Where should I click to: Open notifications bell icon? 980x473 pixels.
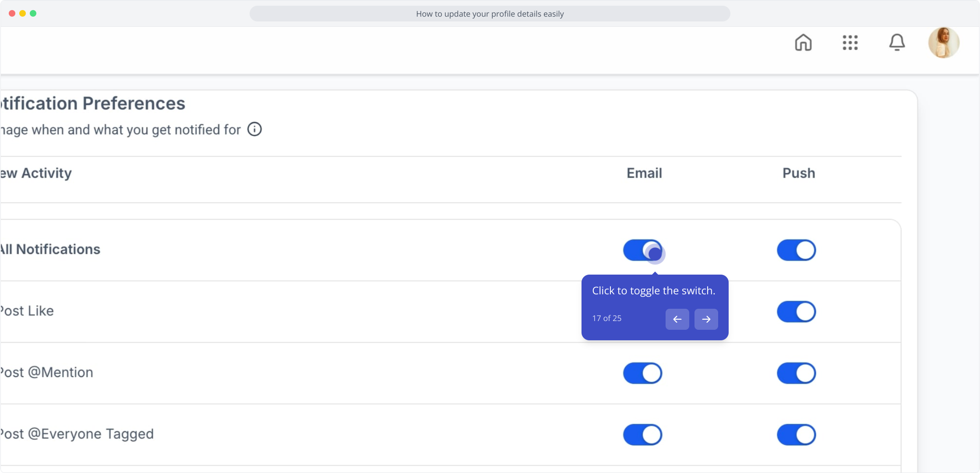pyautogui.click(x=897, y=42)
